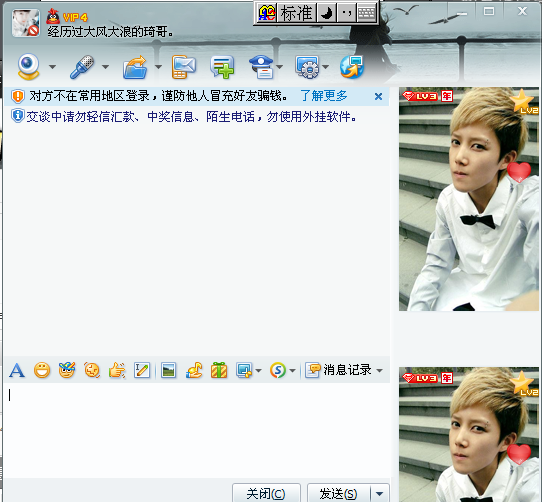The height and width of the screenshot is (502, 542).
Task: Click the 发送(S) send button
Action: (338, 493)
